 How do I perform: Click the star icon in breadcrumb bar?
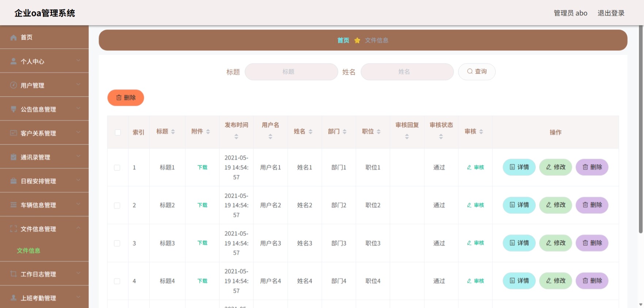[357, 40]
